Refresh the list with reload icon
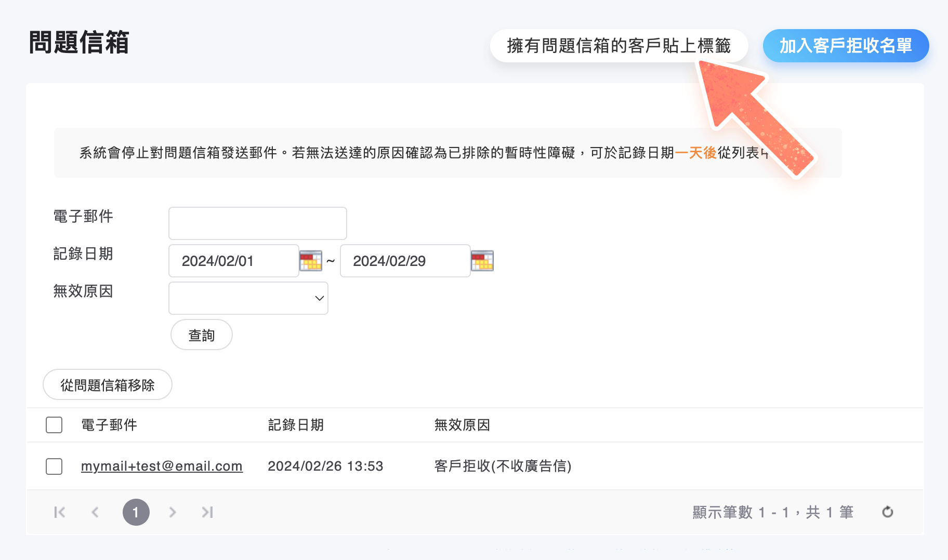The height and width of the screenshot is (560, 948). point(888,512)
